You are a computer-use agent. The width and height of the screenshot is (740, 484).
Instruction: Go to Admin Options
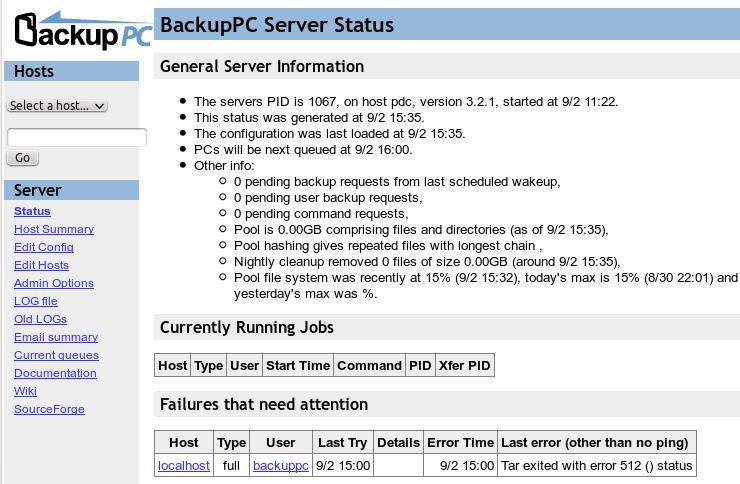pos(54,283)
